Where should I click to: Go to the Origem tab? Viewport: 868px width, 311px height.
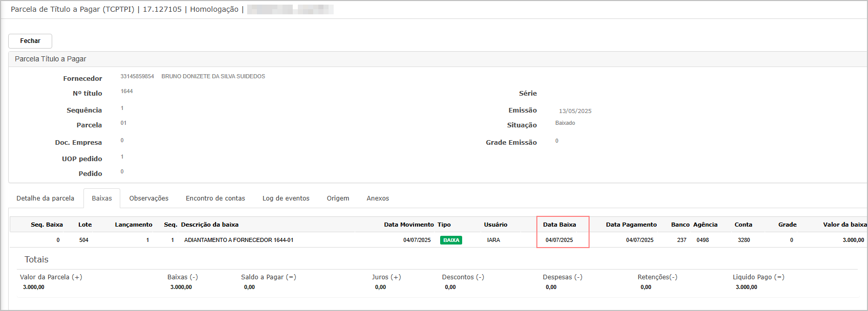tap(338, 198)
